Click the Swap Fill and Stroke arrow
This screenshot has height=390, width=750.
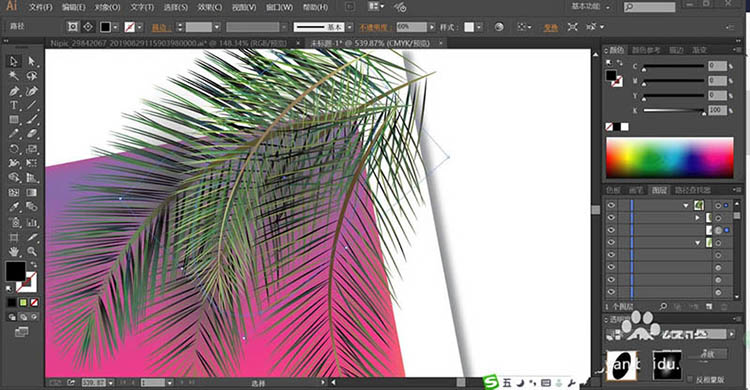tap(33, 264)
